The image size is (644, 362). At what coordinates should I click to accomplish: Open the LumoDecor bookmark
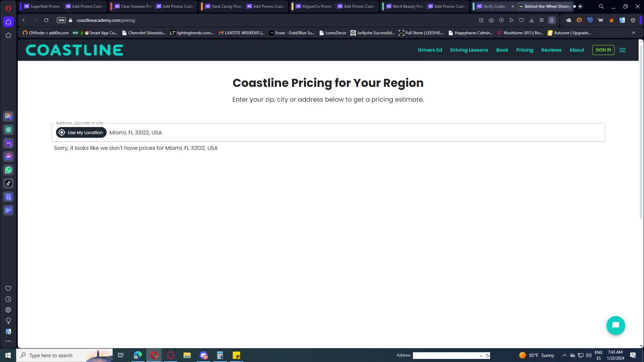(333, 33)
